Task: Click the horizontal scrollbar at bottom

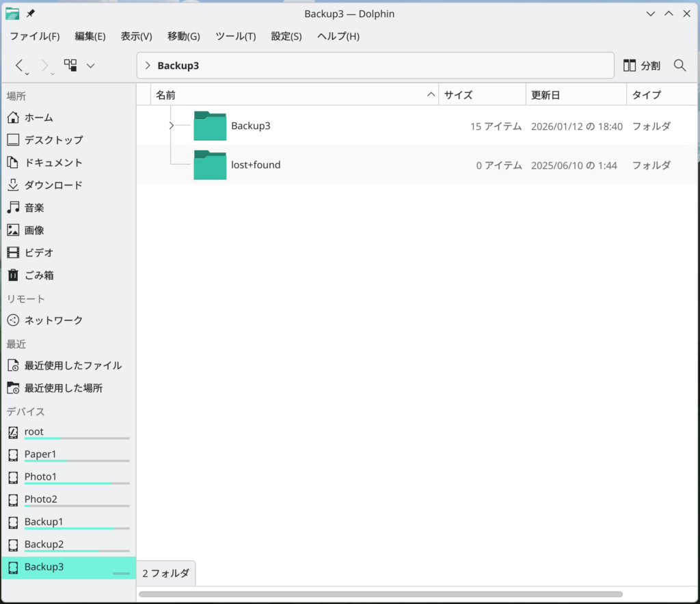Action: 380,594
